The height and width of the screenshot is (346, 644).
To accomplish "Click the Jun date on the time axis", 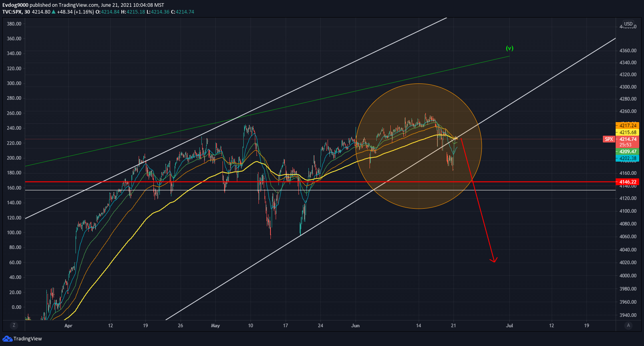I will click(x=356, y=326).
